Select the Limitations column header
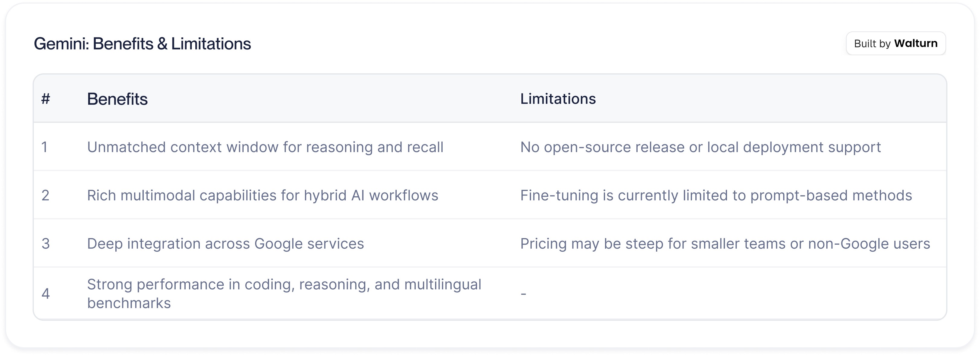The height and width of the screenshot is (356, 980). click(x=558, y=99)
